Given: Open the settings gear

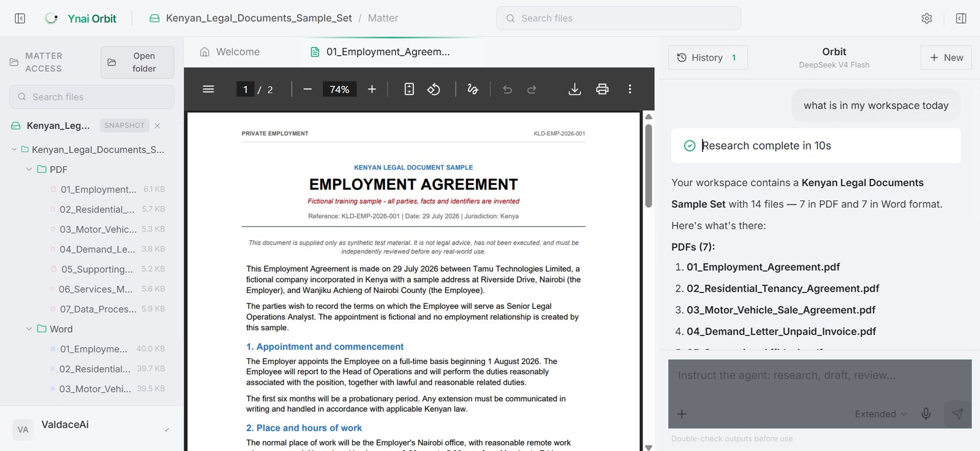Looking at the screenshot, I should pos(927,18).
